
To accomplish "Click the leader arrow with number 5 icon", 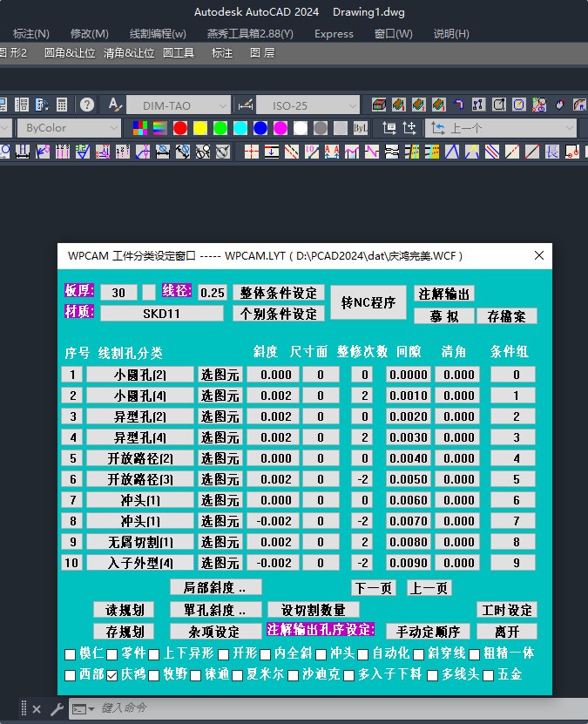I will pyautogui.click(x=43, y=152).
